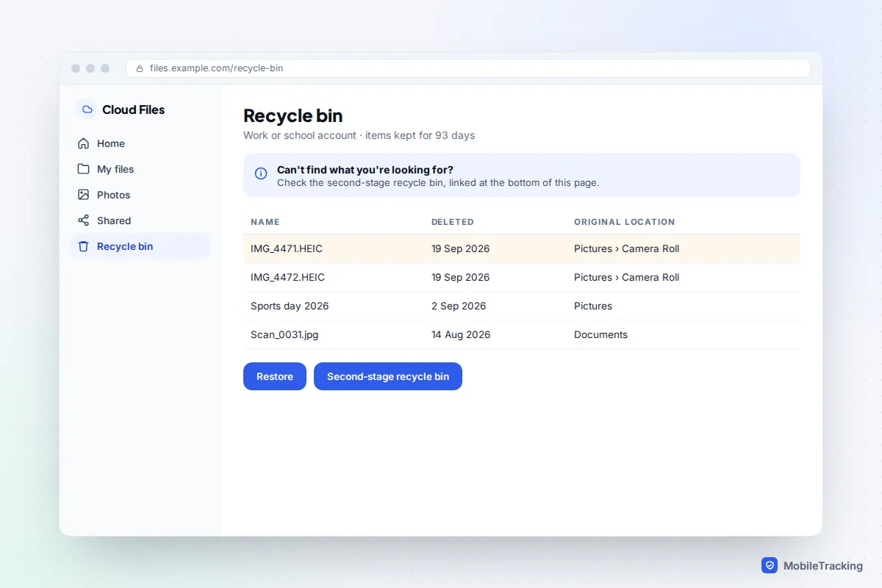The width and height of the screenshot is (882, 588).
Task: Click Pictures location of Sports day 2026
Action: click(593, 306)
